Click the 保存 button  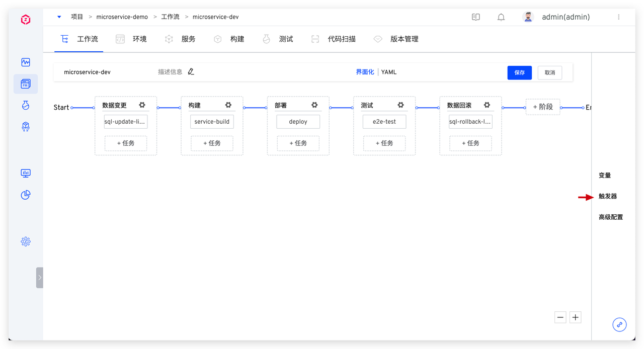pyautogui.click(x=520, y=72)
